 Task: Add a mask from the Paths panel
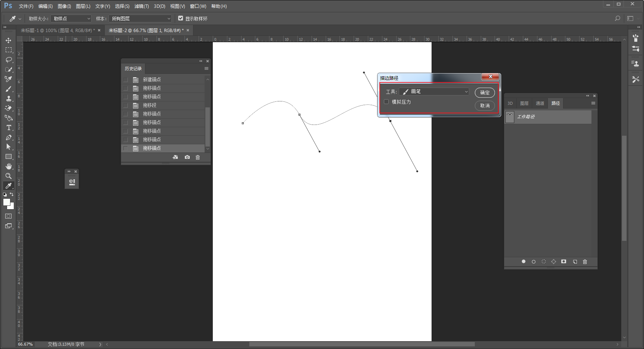coord(564,262)
